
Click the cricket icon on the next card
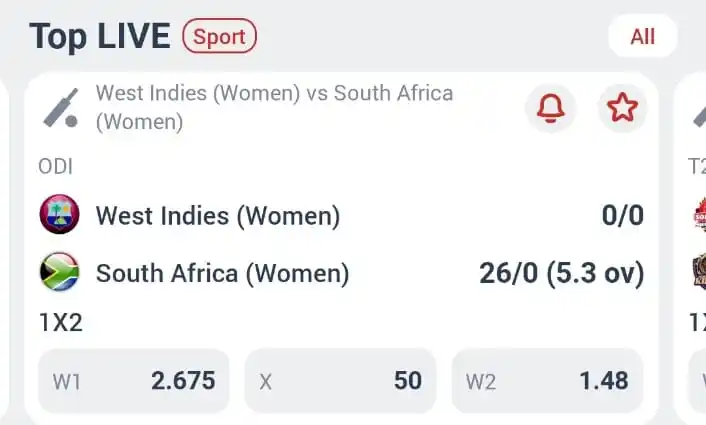[700, 112]
